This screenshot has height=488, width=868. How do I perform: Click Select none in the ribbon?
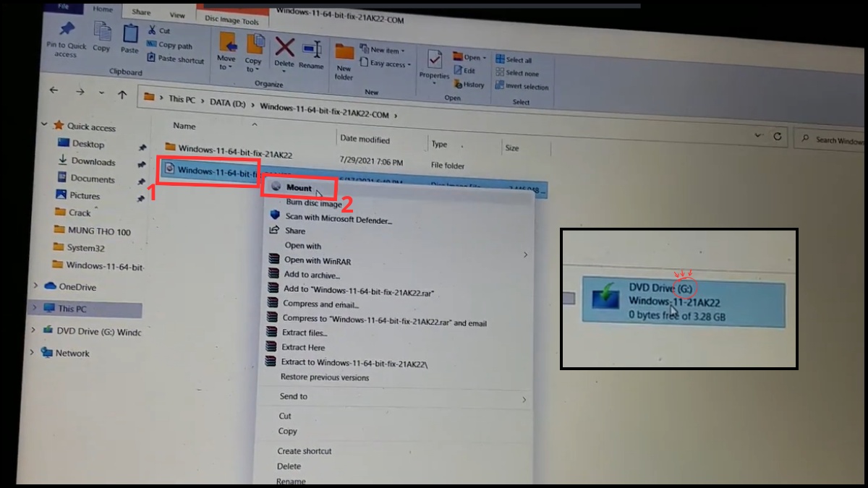click(x=518, y=73)
